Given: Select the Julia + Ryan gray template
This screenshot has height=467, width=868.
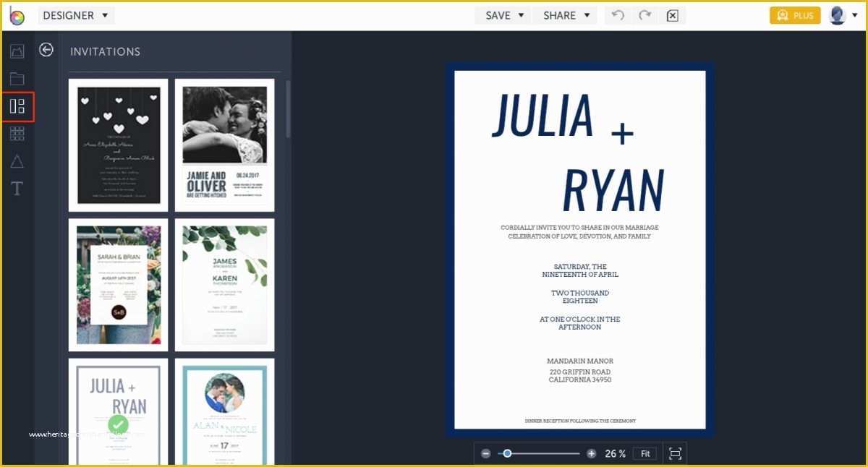Looking at the screenshot, I should [119, 412].
